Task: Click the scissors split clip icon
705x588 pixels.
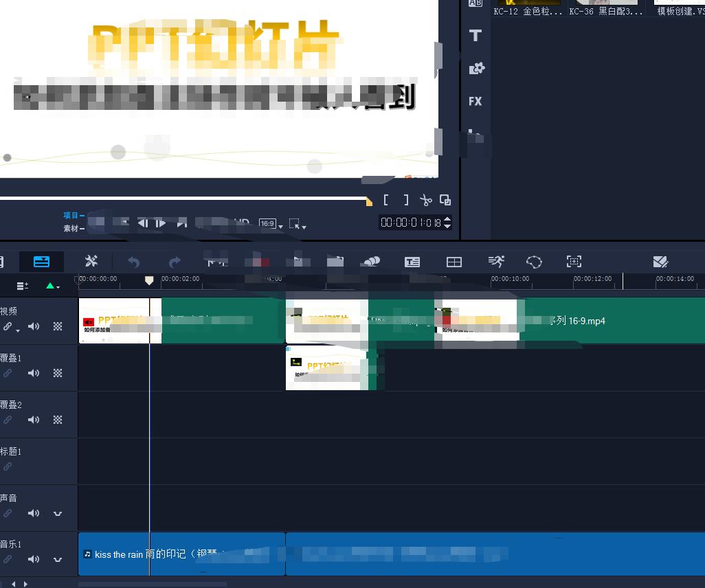Action: tap(425, 201)
